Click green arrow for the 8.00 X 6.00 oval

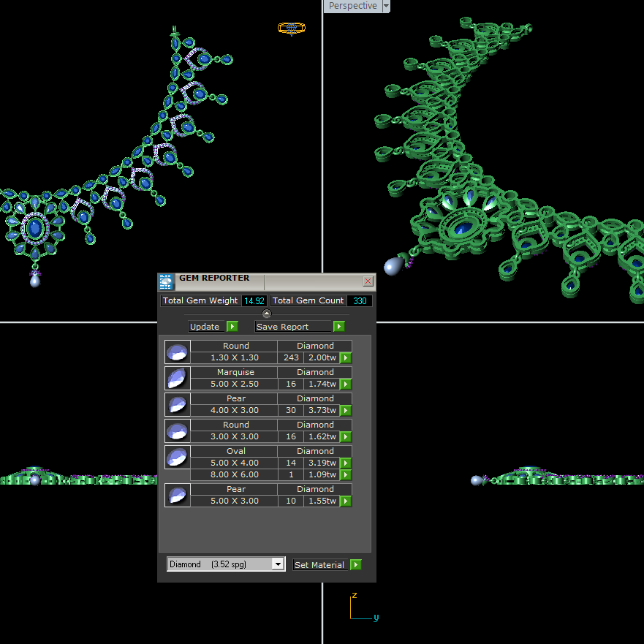(x=346, y=475)
